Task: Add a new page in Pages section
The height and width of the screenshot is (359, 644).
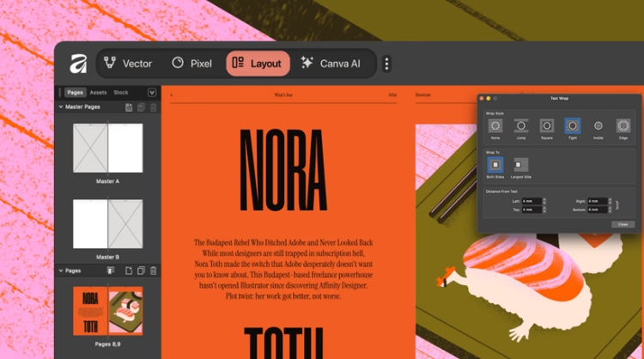Action: [x=129, y=271]
